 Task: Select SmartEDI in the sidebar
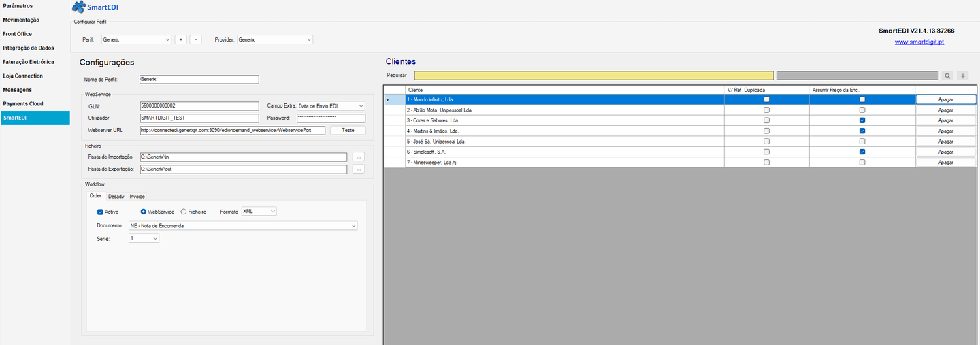(x=35, y=118)
